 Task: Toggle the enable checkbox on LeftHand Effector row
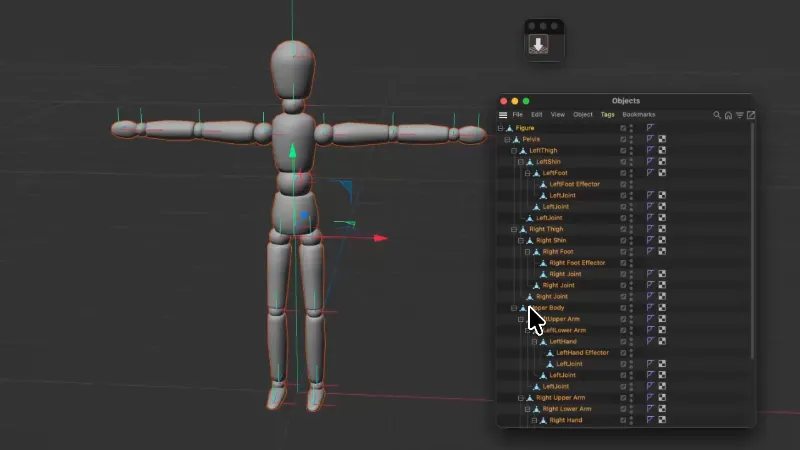[x=623, y=353]
